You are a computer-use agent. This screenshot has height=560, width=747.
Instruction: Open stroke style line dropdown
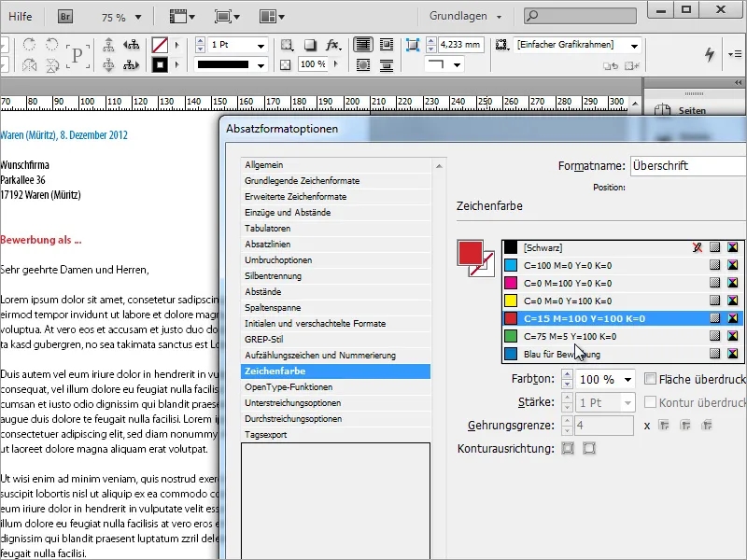coord(261,65)
